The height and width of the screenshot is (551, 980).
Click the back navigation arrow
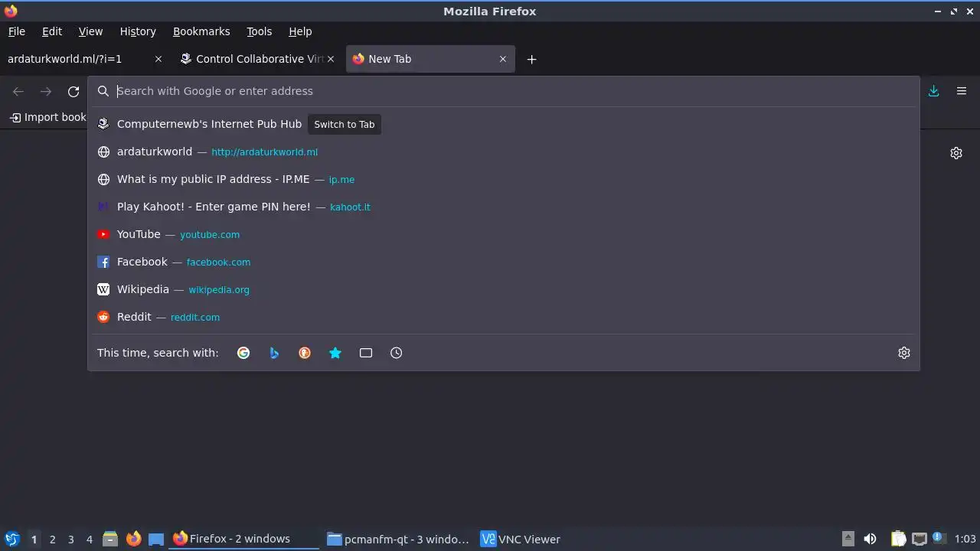(x=18, y=91)
